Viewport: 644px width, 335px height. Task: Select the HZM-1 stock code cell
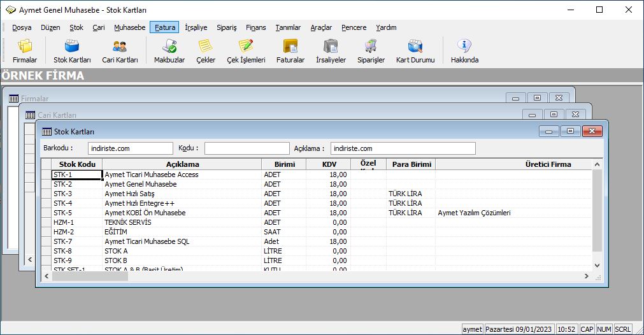point(77,222)
